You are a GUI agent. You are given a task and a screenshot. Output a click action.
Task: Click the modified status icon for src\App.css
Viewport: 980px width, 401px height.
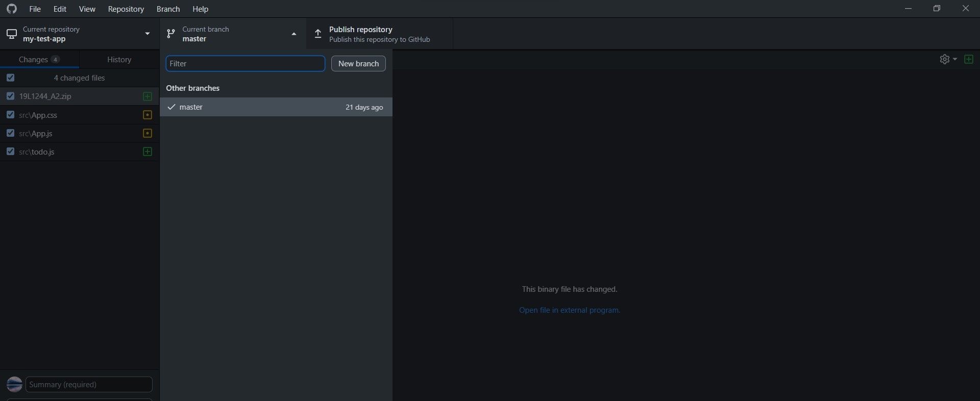pyautogui.click(x=148, y=115)
